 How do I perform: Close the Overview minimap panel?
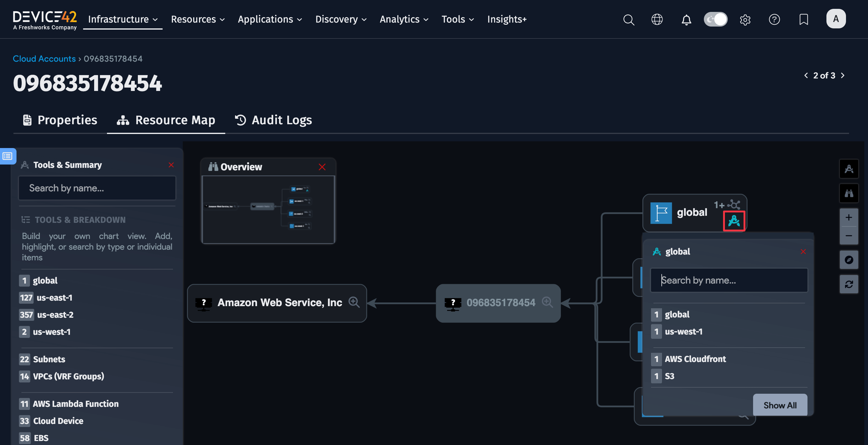pos(322,167)
